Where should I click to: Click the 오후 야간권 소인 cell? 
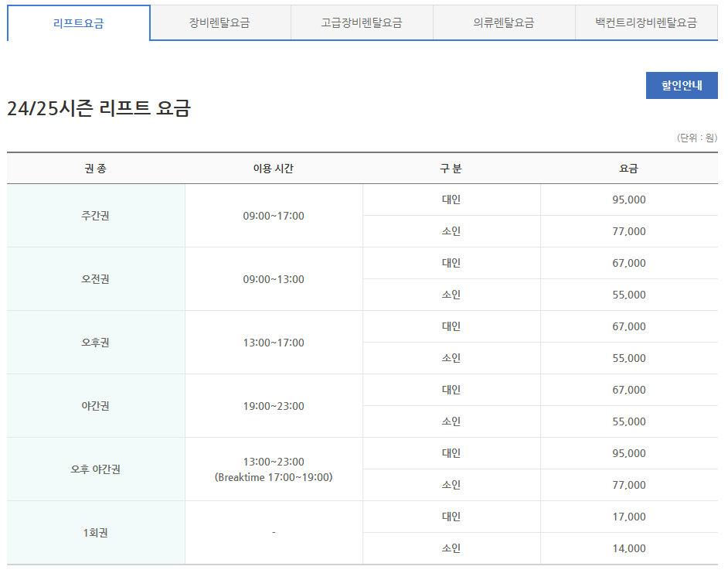point(451,485)
